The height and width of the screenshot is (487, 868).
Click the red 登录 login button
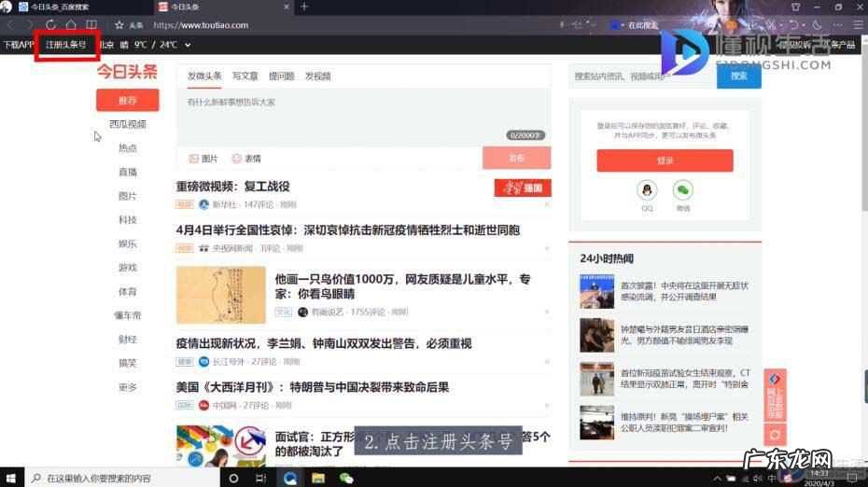tap(665, 160)
